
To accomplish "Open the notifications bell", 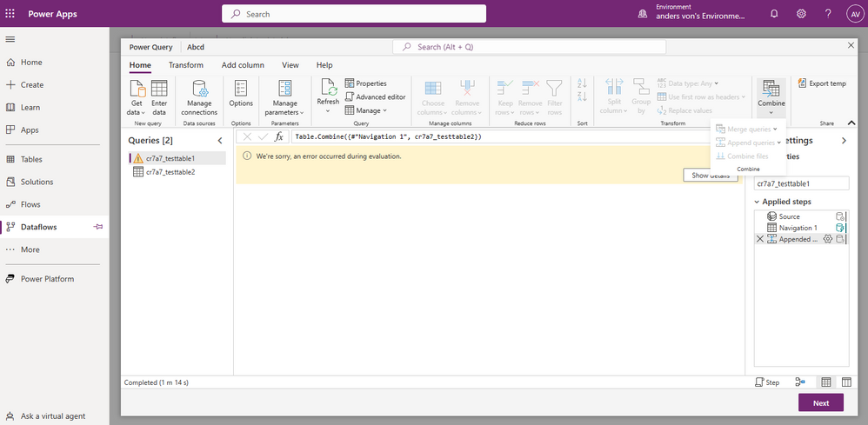I will [x=774, y=14].
